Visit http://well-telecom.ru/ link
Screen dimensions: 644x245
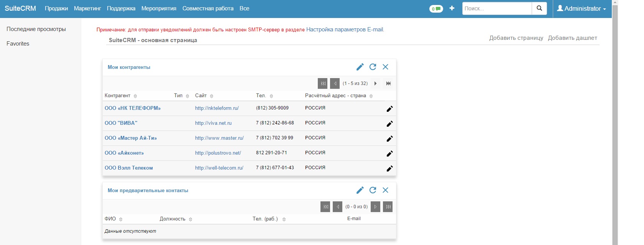point(219,168)
